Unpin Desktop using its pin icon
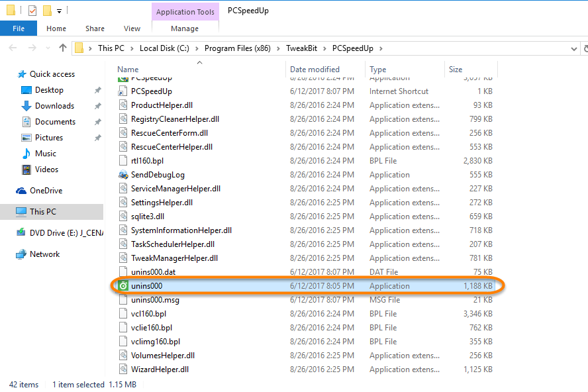Viewport: 588px width, 392px height. click(x=97, y=90)
